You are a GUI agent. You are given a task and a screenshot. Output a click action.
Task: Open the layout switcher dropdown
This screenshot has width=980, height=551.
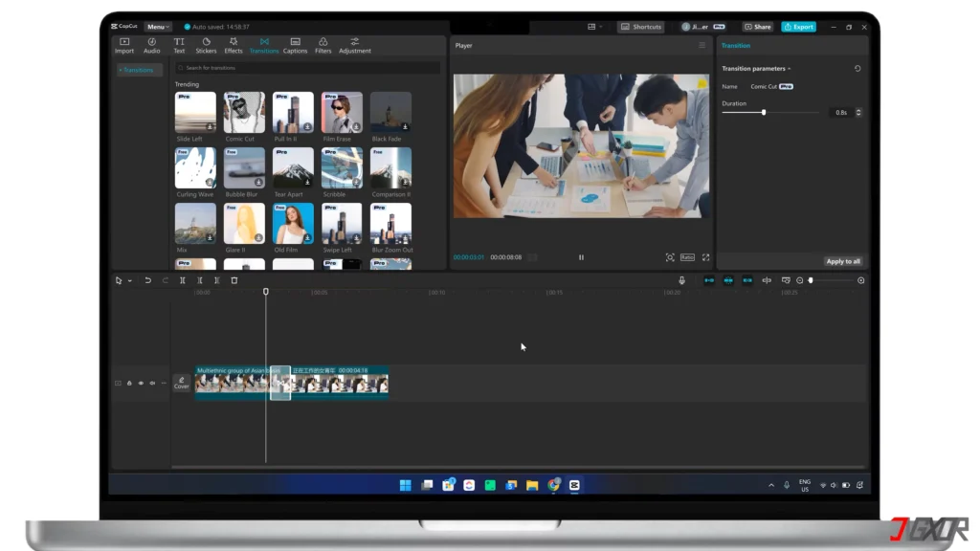coord(594,27)
